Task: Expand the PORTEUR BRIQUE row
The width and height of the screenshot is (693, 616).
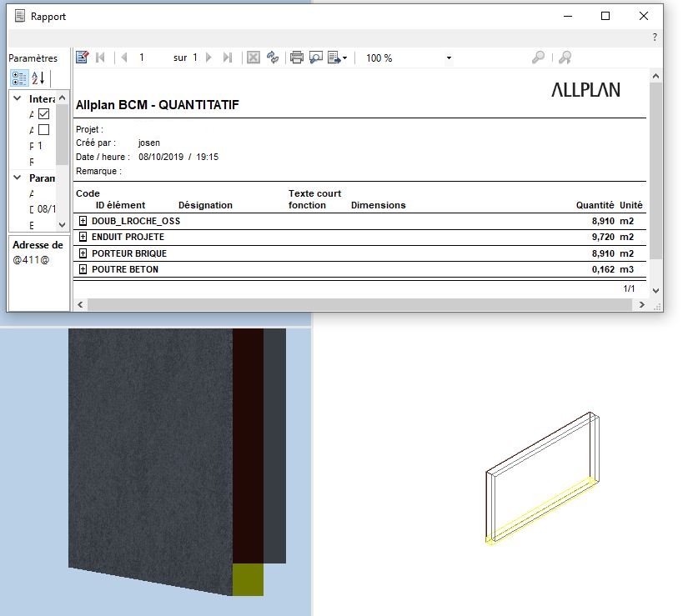Action: point(83,253)
